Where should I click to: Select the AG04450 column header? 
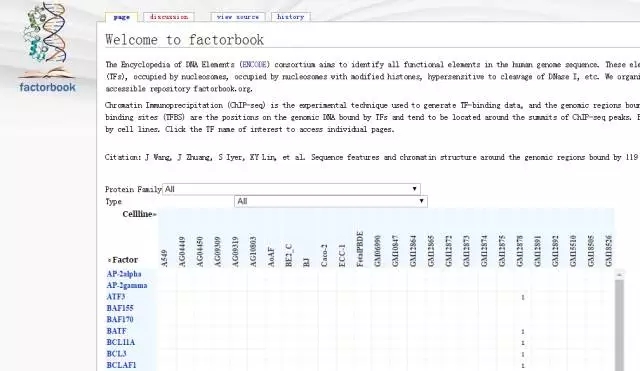(x=200, y=252)
